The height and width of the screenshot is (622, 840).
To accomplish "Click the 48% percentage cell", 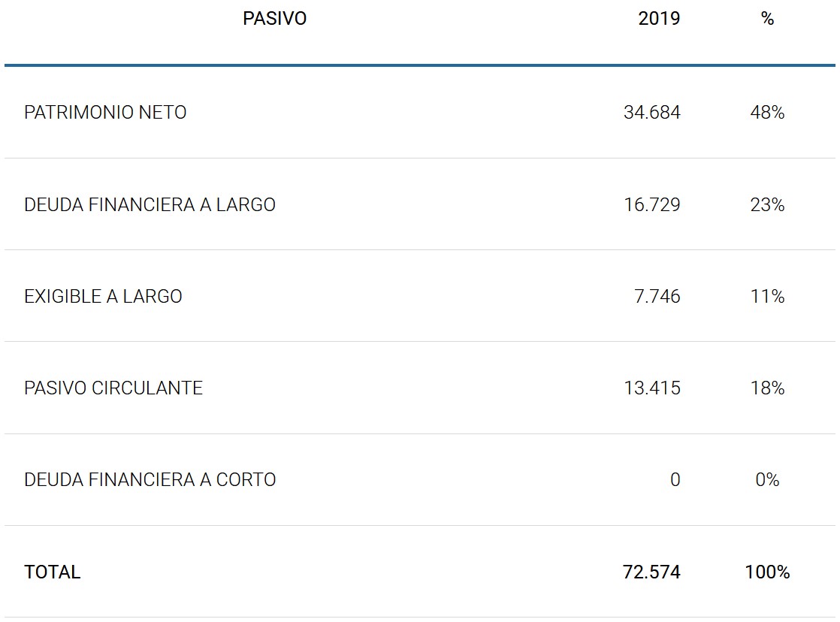I will coord(767,113).
